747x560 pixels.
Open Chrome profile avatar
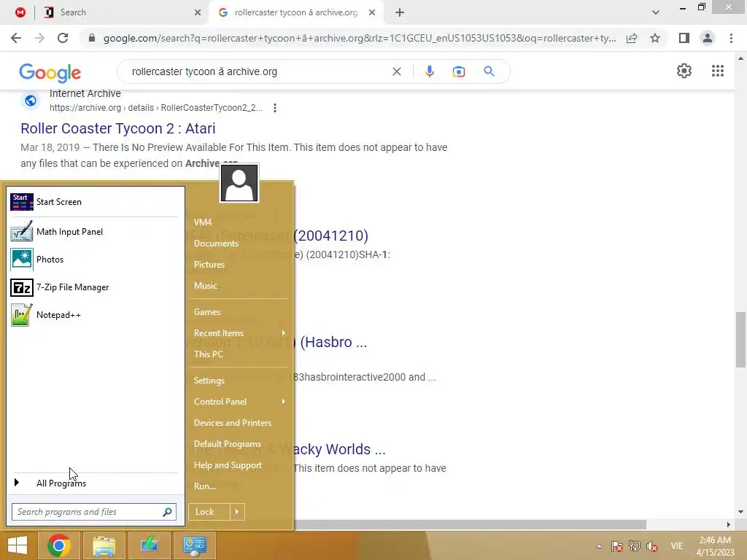[x=708, y=38]
